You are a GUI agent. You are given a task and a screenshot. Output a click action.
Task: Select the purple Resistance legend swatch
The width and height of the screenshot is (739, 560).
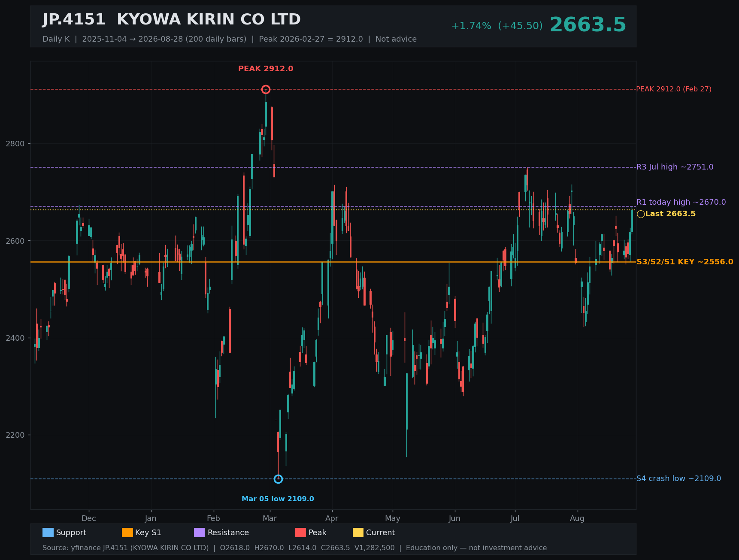pyautogui.click(x=200, y=533)
